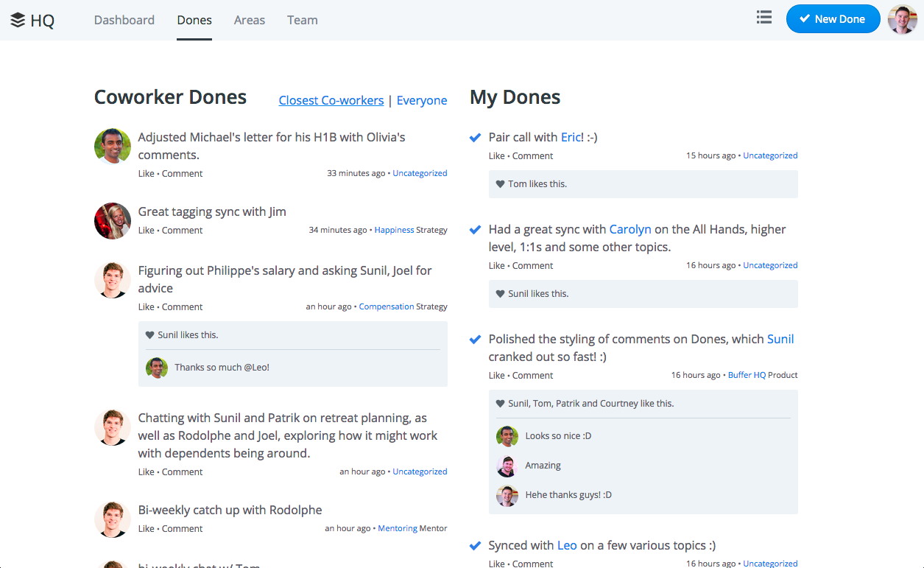Click the checkmark beside "Pair call with Eric"

point(475,137)
